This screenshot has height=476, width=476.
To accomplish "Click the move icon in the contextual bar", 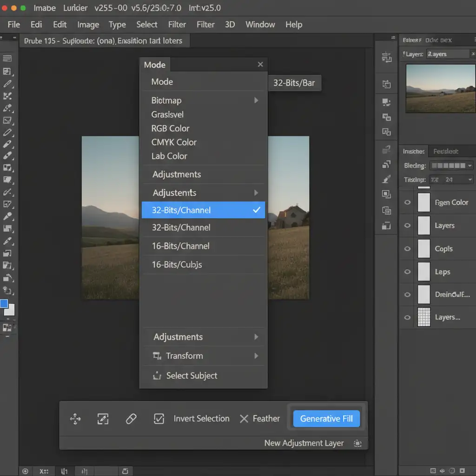I will (x=75, y=419).
